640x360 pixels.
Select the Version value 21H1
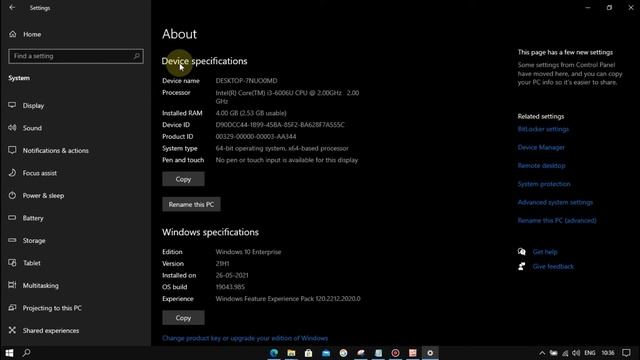tap(222, 264)
